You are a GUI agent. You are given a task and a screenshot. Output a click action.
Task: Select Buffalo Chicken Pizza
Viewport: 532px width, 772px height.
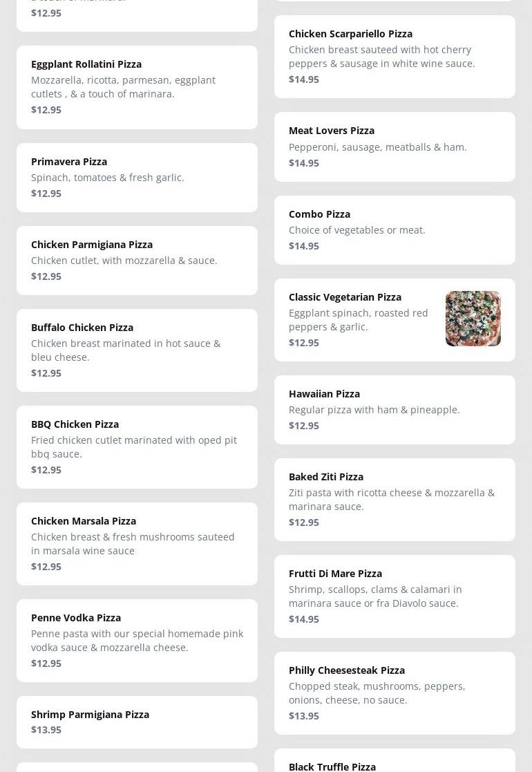pos(137,350)
